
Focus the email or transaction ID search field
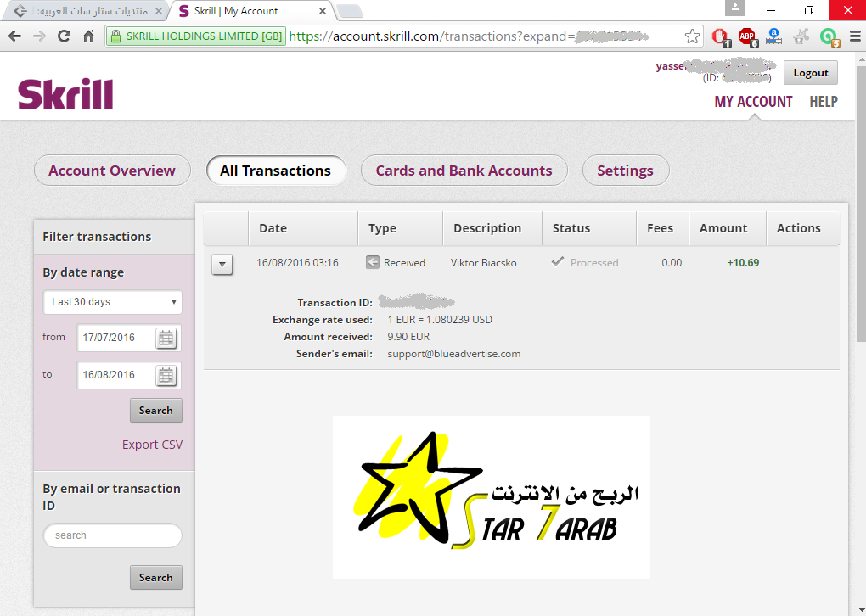112,535
